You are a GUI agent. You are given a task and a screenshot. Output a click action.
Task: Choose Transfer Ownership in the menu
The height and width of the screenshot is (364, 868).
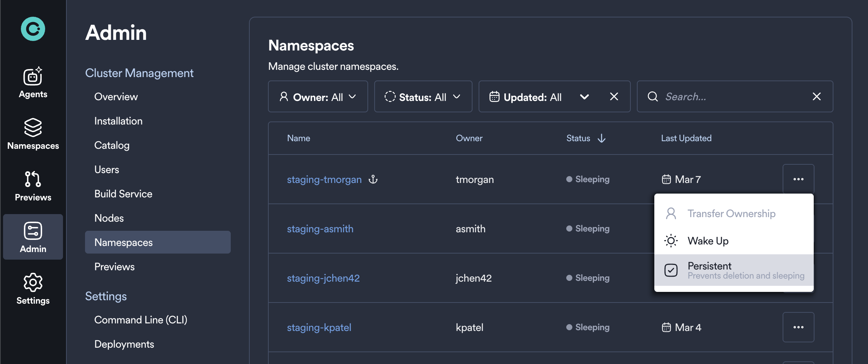732,213
